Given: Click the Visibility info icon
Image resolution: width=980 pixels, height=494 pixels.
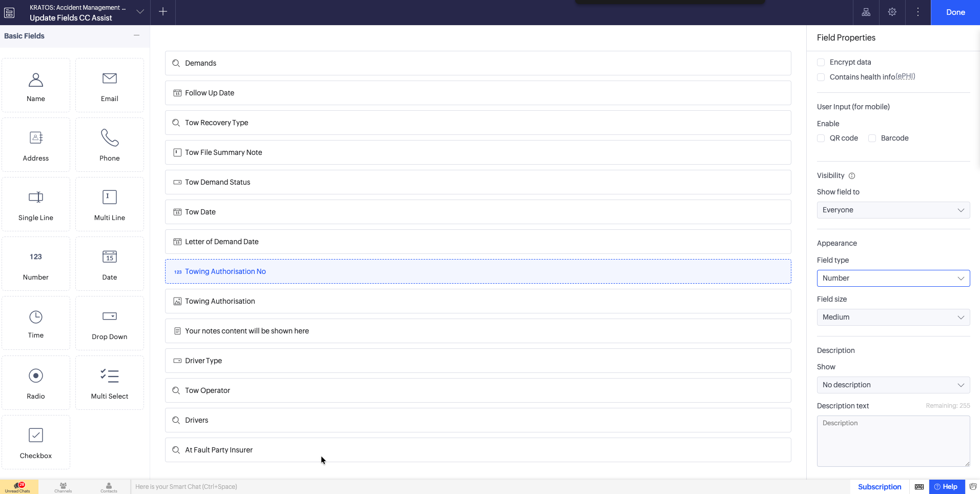Looking at the screenshot, I should tap(852, 176).
